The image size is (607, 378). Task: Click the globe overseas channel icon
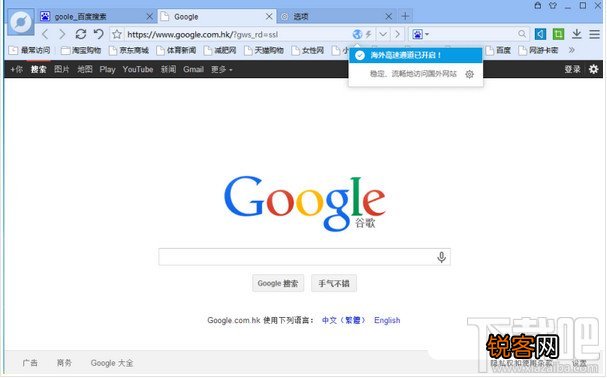pyautogui.click(x=357, y=34)
